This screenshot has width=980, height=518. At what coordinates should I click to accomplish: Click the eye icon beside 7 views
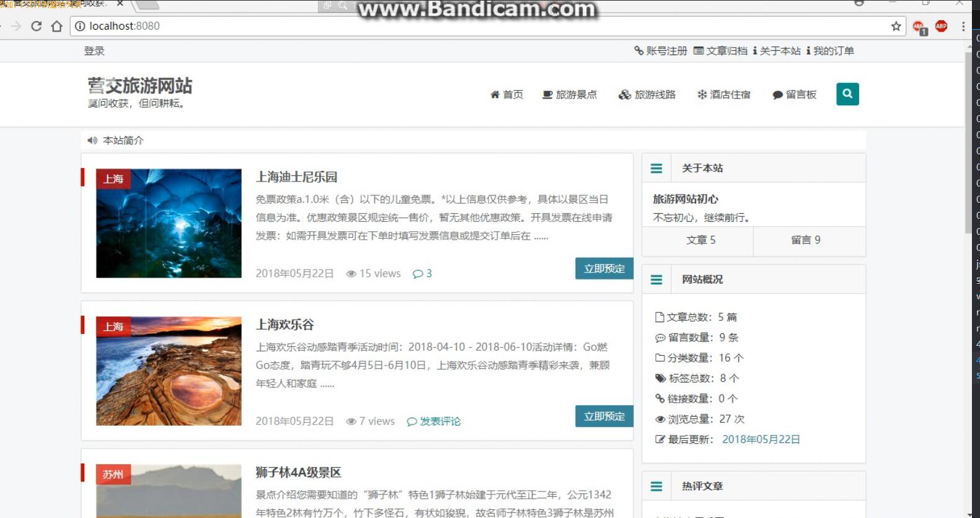coord(351,421)
